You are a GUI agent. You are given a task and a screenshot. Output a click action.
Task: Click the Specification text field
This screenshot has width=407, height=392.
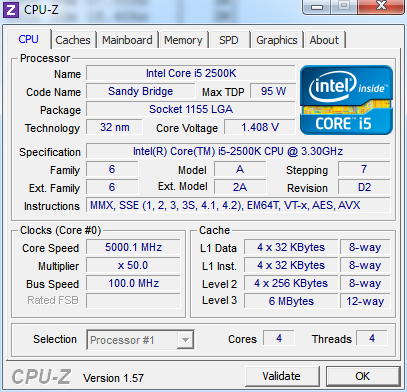coord(238,151)
